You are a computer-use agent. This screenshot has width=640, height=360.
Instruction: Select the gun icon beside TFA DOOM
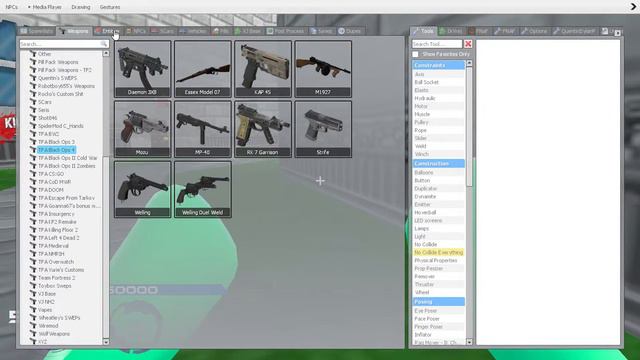coord(33,190)
